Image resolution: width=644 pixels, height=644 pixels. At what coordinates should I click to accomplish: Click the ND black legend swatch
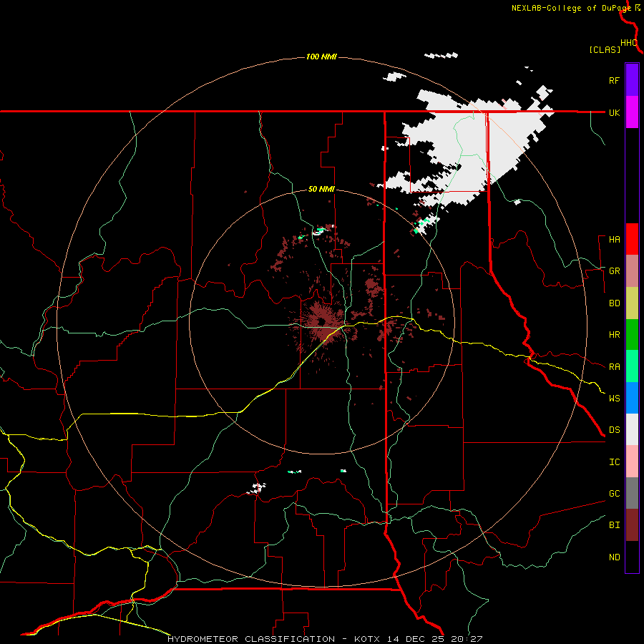click(632, 557)
